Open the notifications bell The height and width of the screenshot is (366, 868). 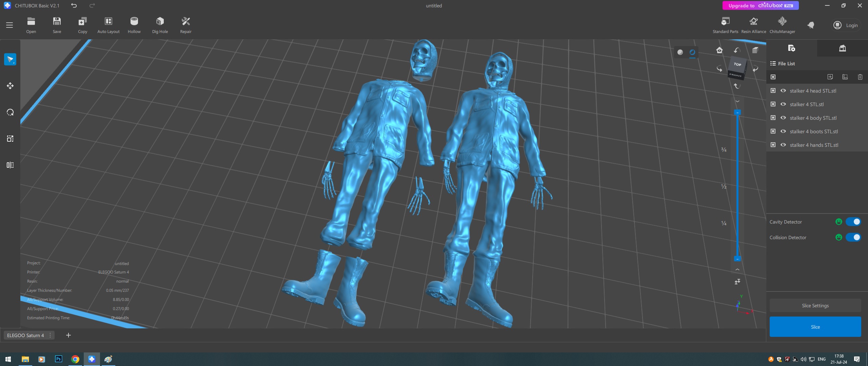811,25
